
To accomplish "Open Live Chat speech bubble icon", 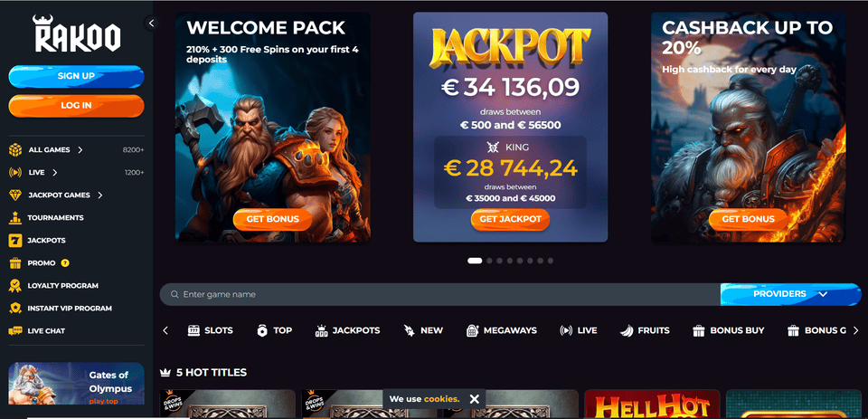I will coord(15,331).
